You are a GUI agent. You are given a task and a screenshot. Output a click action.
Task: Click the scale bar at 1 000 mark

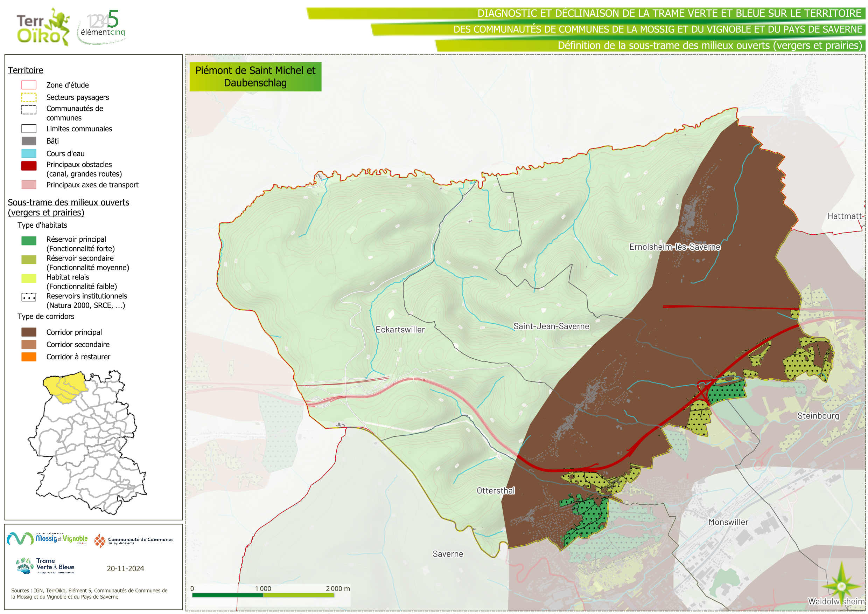(x=263, y=595)
